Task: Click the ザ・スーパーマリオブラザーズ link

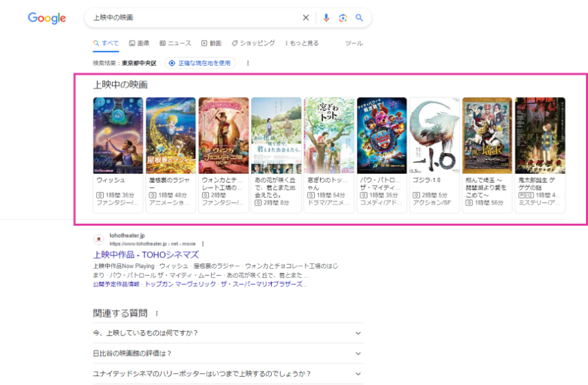Action: click(264, 285)
